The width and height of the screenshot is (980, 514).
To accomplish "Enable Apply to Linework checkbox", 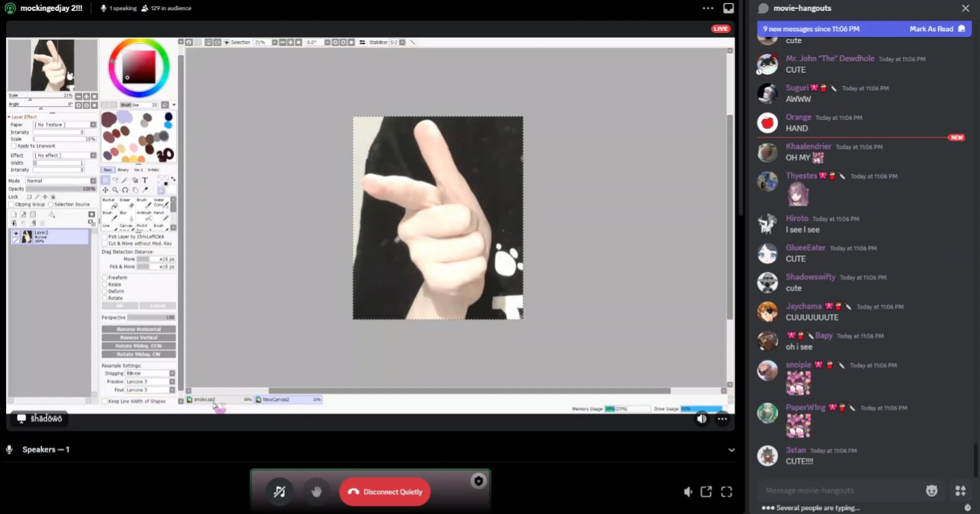I will (x=14, y=146).
